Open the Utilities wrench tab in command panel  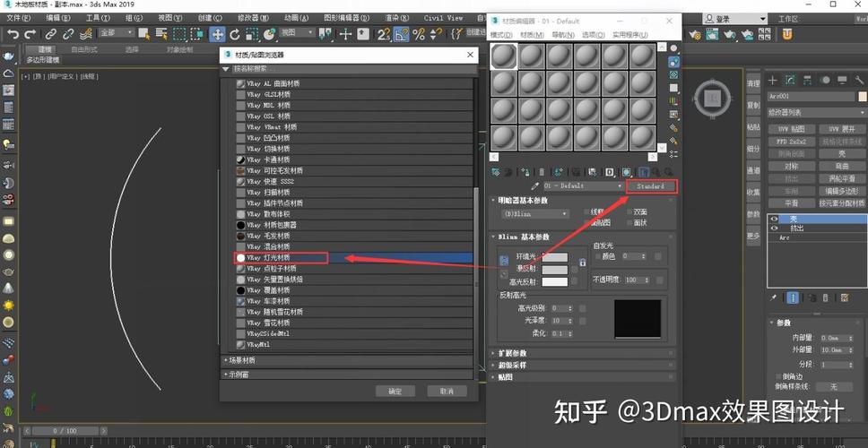point(859,81)
